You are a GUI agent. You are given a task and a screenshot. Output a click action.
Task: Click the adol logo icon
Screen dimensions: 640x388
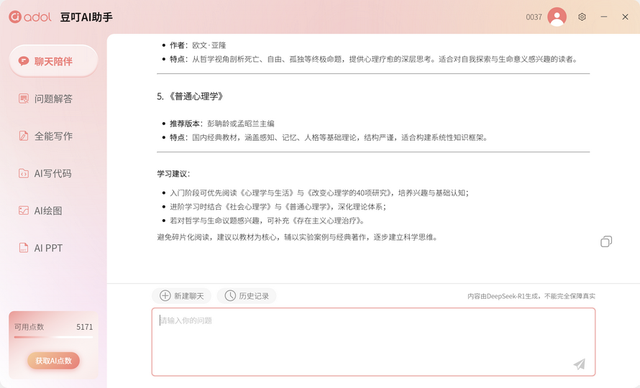click(15, 17)
